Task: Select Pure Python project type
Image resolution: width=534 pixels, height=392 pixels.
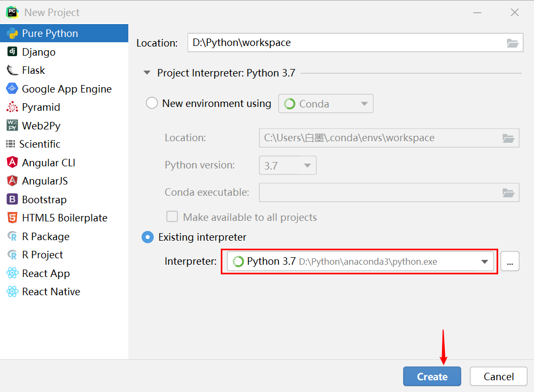Action: (50, 33)
